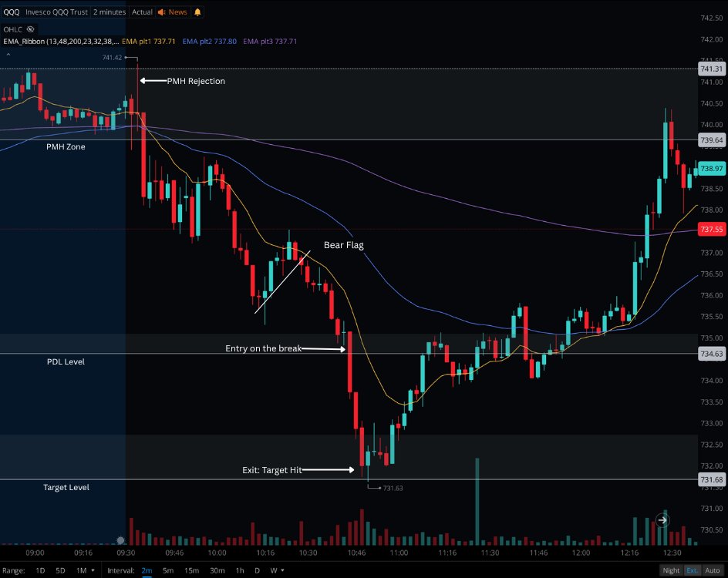
Task: Click the current price 738.97 label
Action: [711, 168]
